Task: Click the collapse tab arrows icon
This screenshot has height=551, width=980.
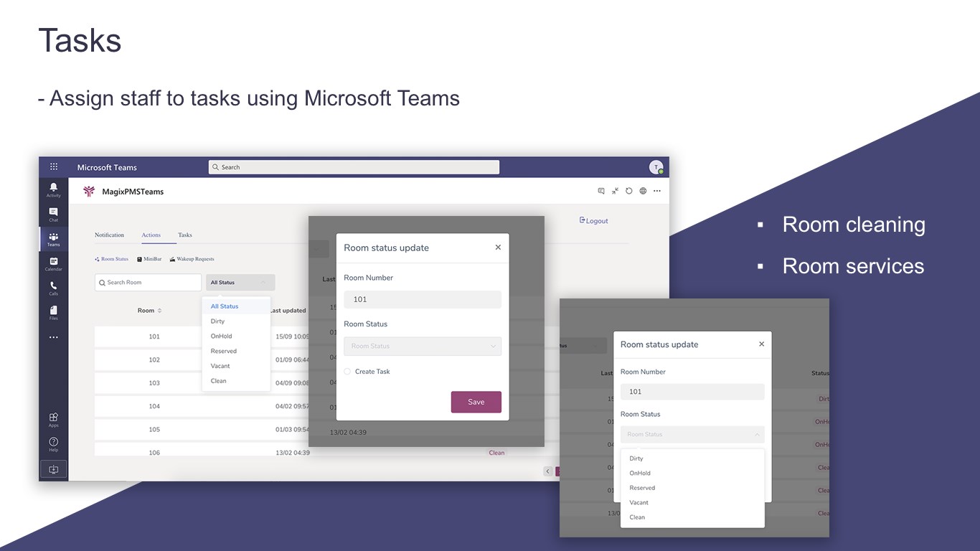Action: [615, 191]
